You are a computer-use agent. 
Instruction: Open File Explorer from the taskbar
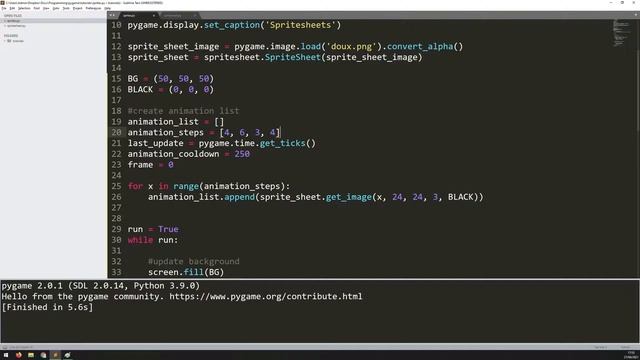[31, 355]
